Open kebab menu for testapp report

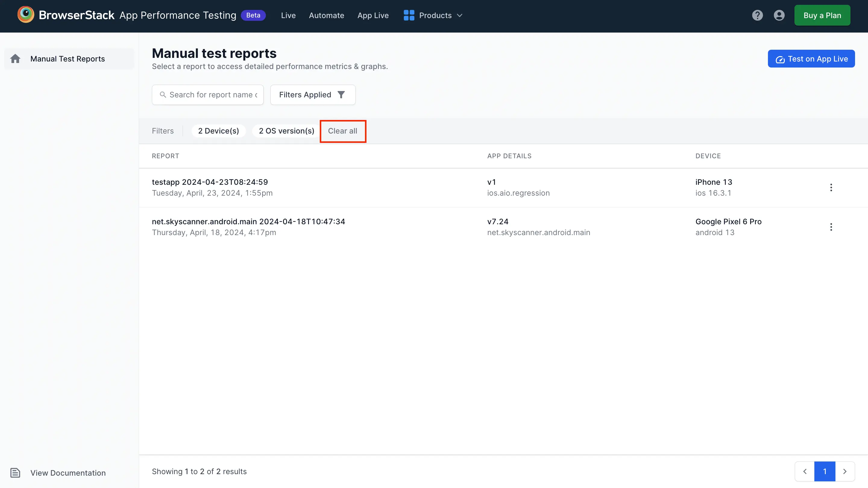(831, 187)
